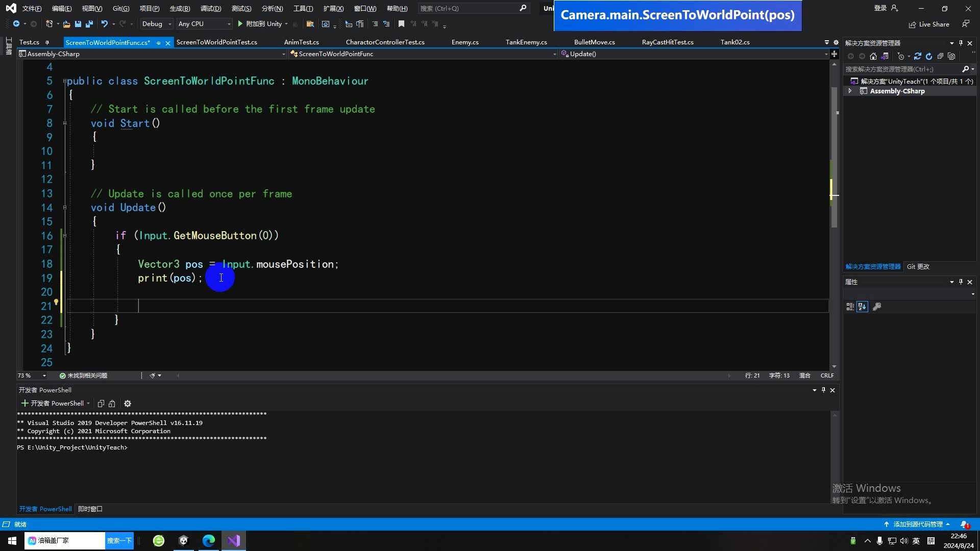Open the Unity app in Windows taskbar
The height and width of the screenshot is (551, 980).
pos(183,541)
